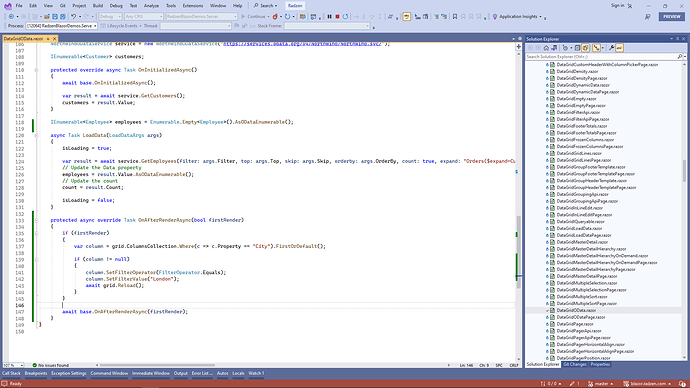Open the Stack Frame dropdown
690x388 pixels.
click(327, 26)
